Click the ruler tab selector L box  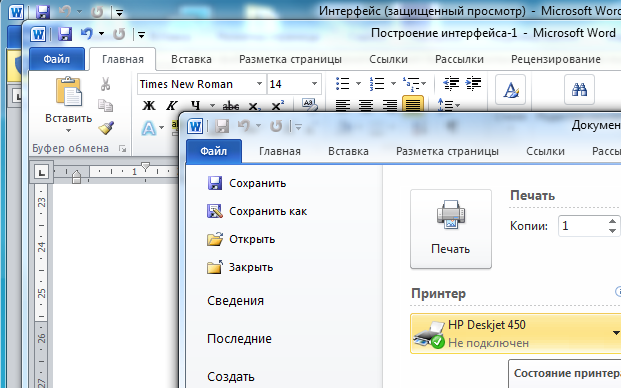click(x=41, y=172)
